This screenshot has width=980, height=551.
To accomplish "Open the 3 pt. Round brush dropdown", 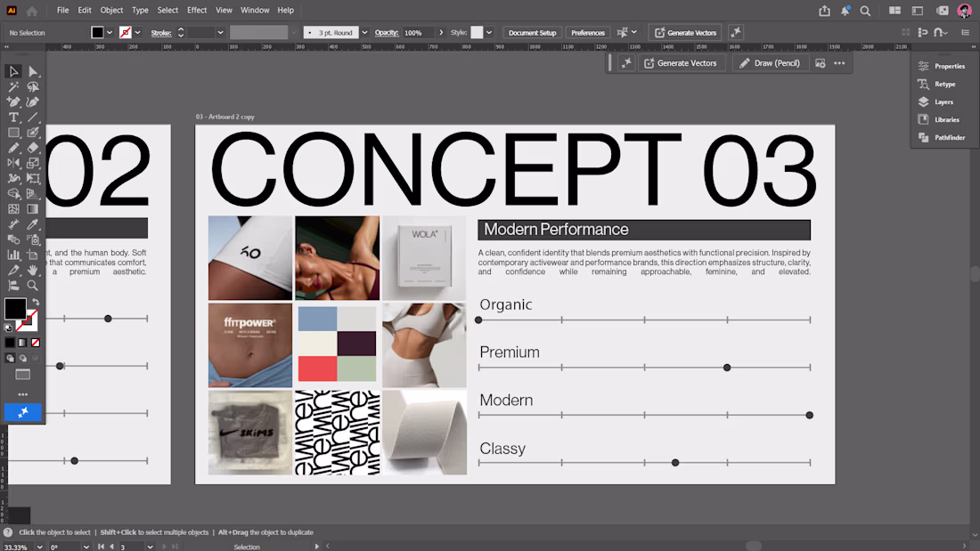I will click(364, 32).
